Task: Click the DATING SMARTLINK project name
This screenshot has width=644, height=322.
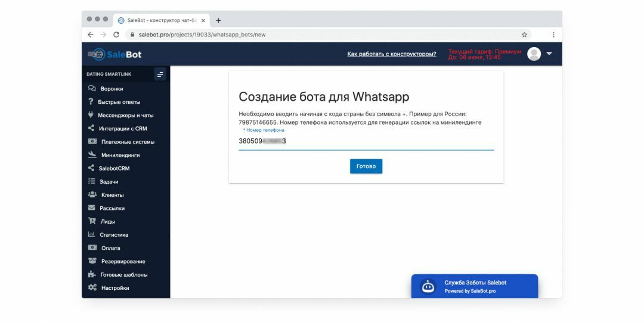Action: (109, 75)
